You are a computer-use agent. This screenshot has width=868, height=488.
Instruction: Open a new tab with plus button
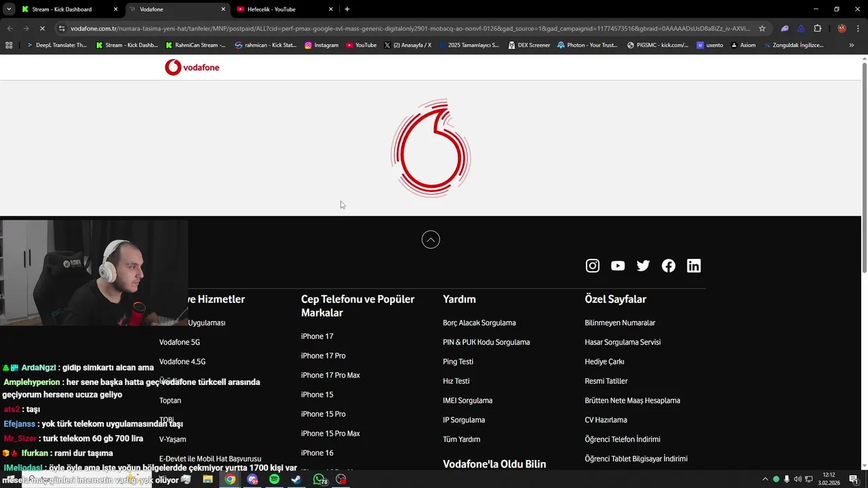pyautogui.click(x=347, y=9)
